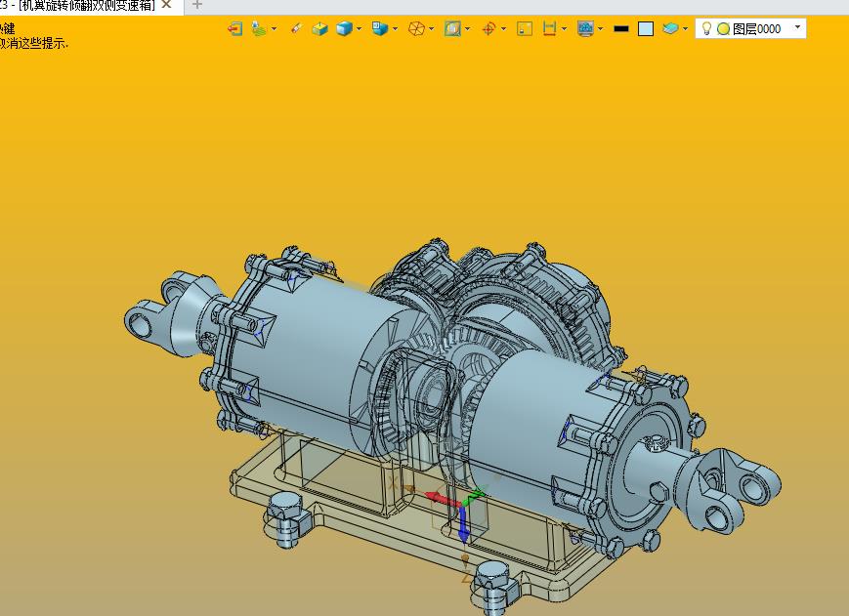Click the green-top box view icon
This screenshot has height=616, width=849.
319,28
